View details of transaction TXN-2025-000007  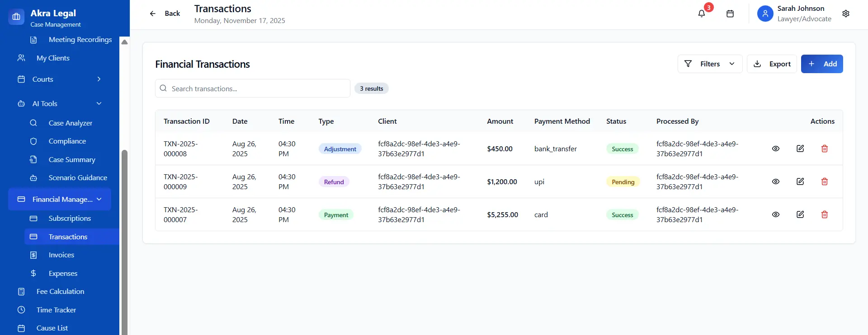[775, 214]
